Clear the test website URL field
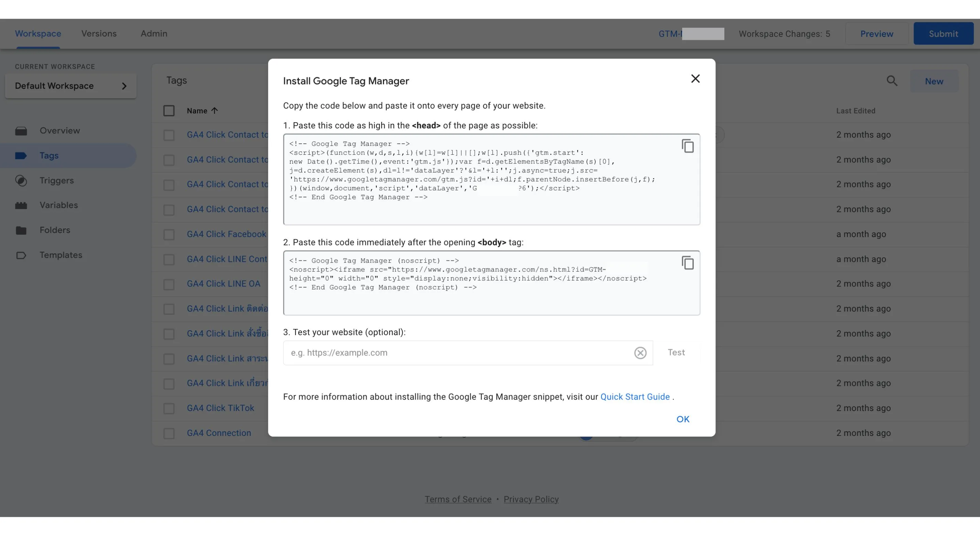Screen dimensions: 980x536 pyautogui.click(x=640, y=353)
